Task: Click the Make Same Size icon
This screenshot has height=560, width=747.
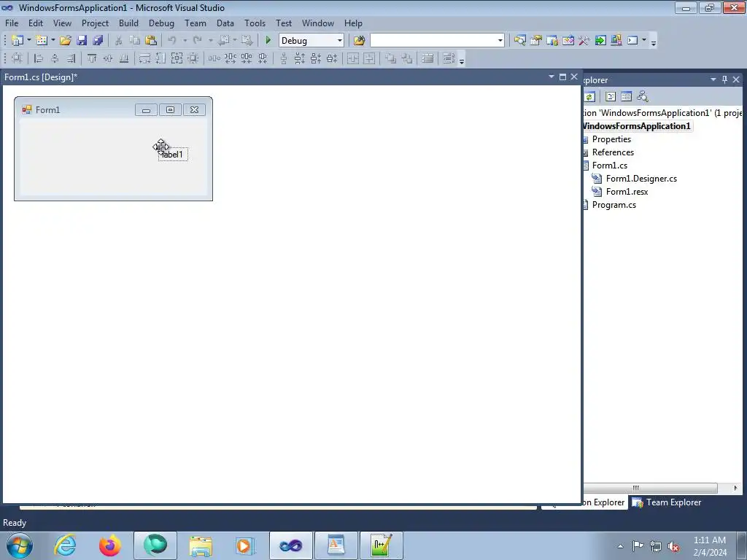Action: [177, 58]
